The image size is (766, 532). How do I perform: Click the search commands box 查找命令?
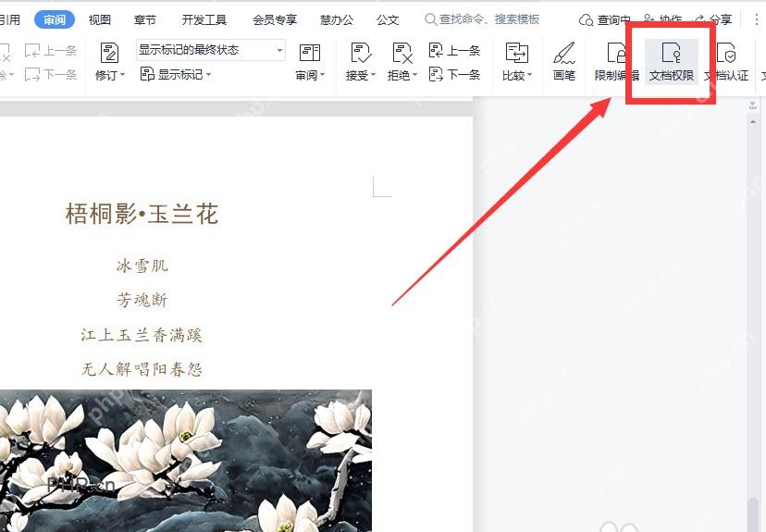point(483,19)
